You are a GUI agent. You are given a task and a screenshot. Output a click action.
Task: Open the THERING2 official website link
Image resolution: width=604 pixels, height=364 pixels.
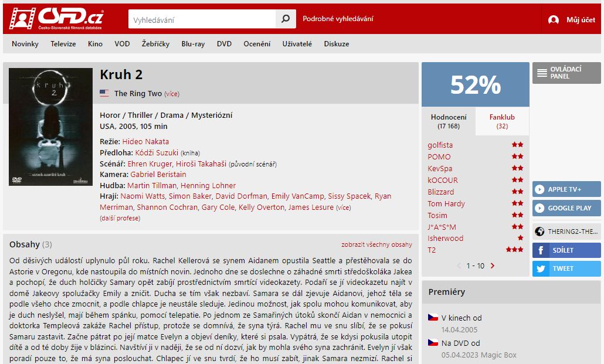[x=566, y=232]
